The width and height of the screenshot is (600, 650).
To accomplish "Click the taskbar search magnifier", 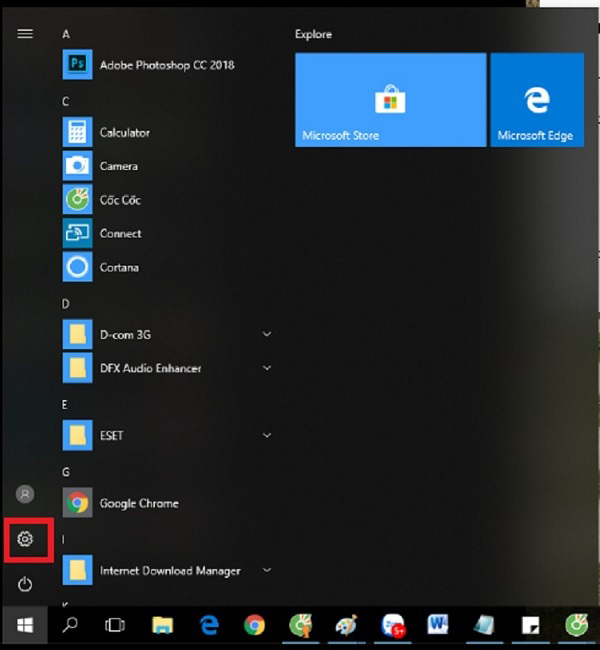I will pos(71,626).
